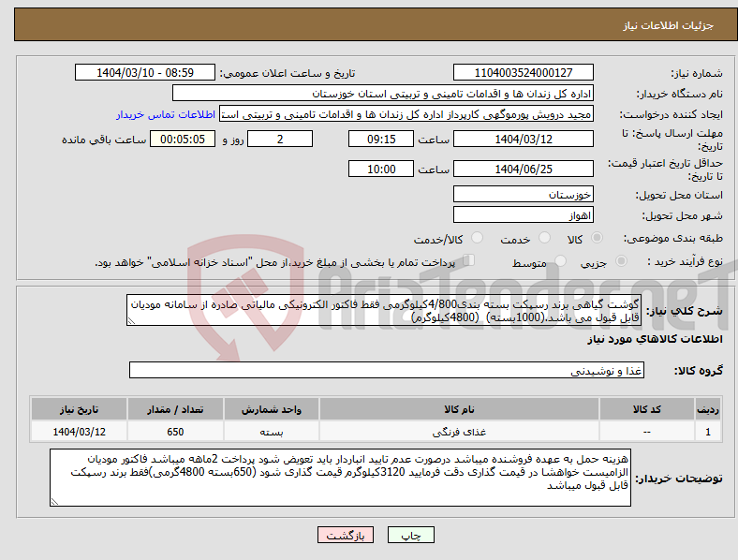Click the price validity date 1404/06/25 field
Viewport: 738px width, 560px height.
click(523, 169)
